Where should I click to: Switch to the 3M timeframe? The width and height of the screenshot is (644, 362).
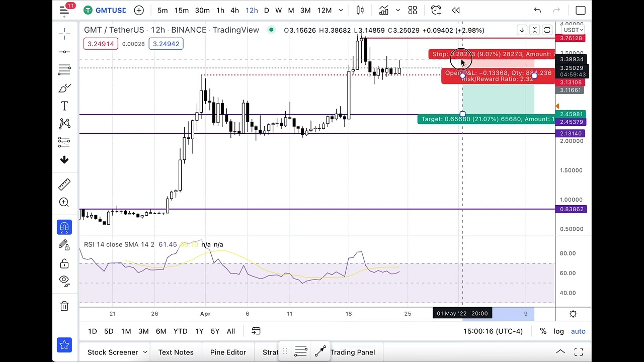(305, 10)
